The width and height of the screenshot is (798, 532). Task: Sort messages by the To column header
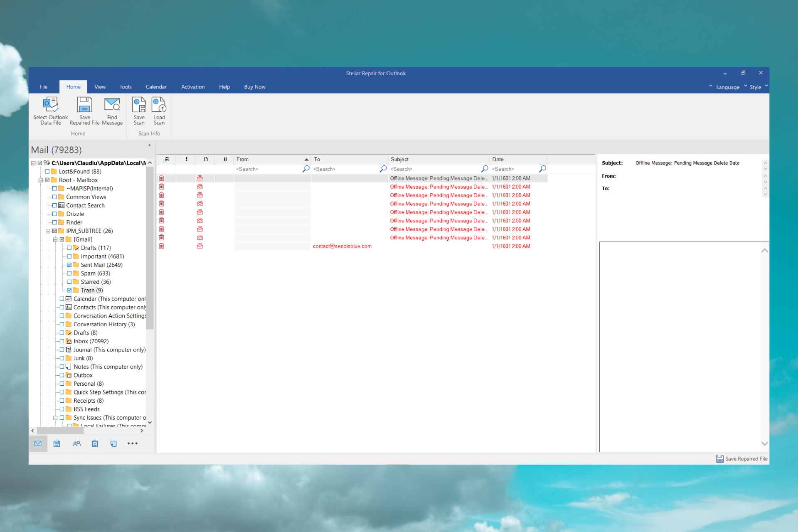350,159
